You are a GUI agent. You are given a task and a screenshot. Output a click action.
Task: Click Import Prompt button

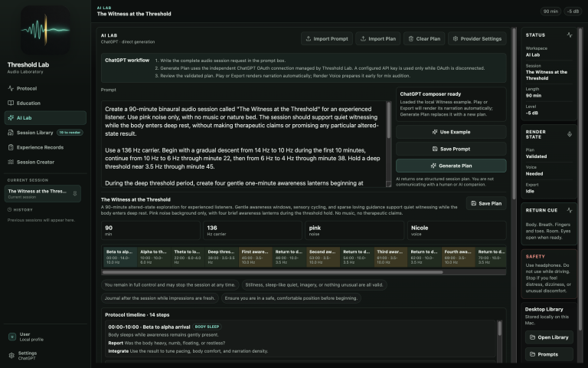(327, 38)
